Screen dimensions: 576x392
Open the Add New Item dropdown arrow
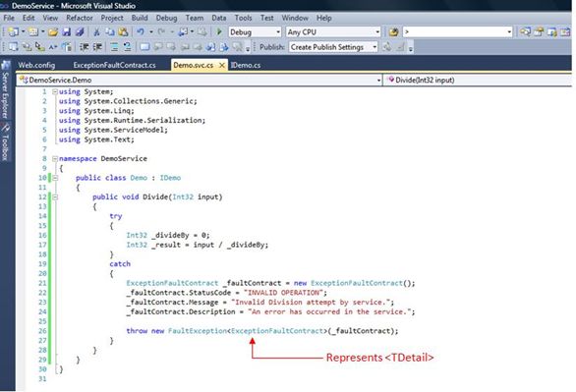click(42, 32)
